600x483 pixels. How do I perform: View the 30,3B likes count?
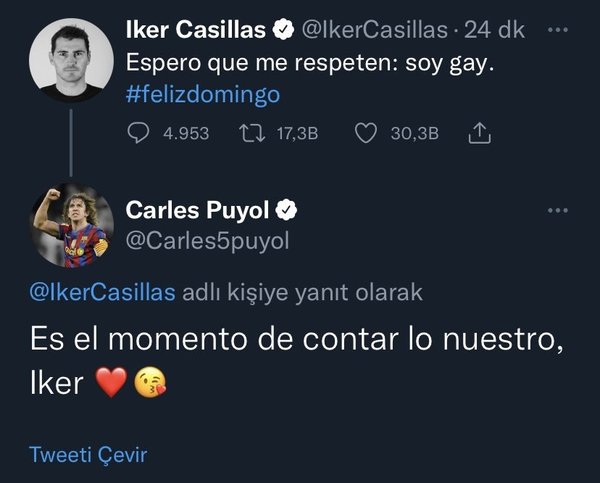point(415,132)
